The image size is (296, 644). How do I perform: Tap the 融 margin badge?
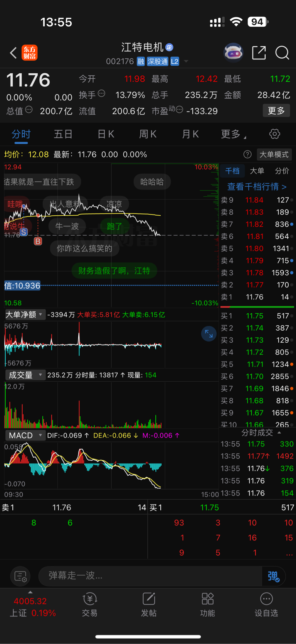(141, 61)
